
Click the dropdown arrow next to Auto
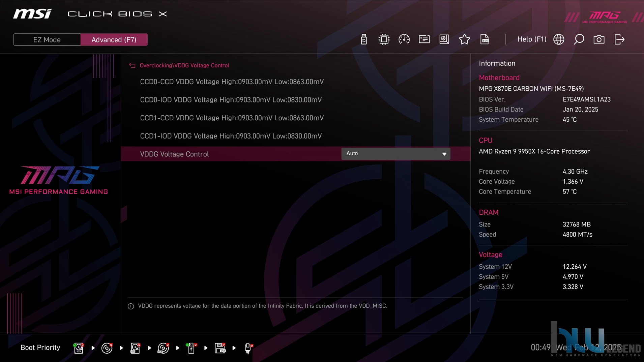point(444,154)
